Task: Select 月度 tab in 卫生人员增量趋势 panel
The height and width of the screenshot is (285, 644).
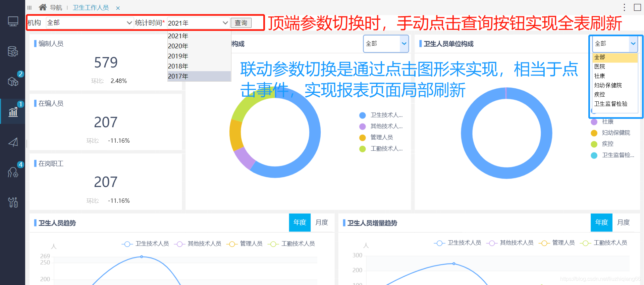Action: [x=624, y=223]
